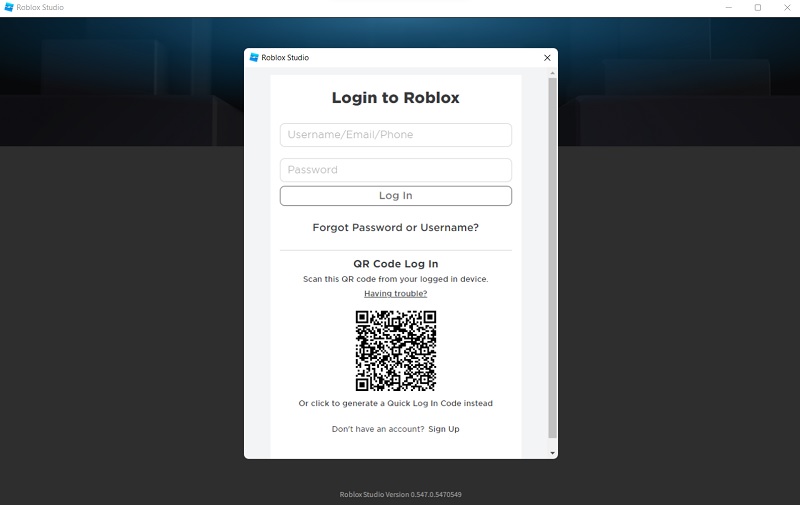Open the Having trouble? link

pos(395,294)
